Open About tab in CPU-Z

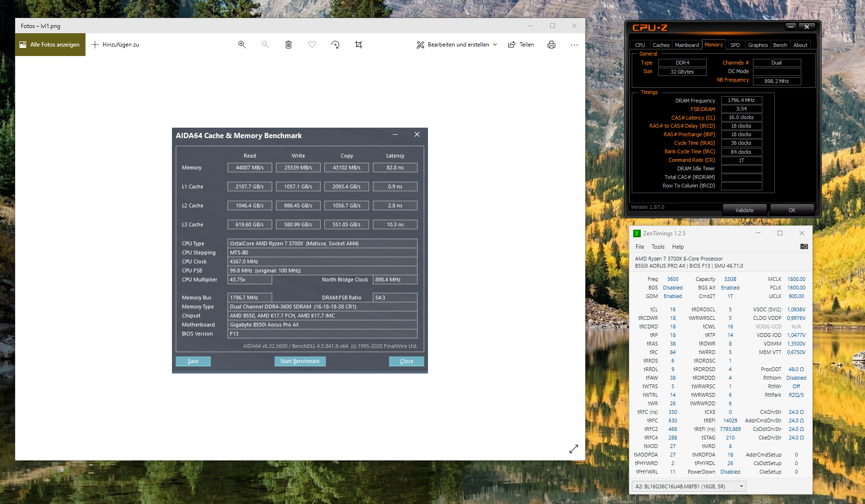pyautogui.click(x=800, y=45)
